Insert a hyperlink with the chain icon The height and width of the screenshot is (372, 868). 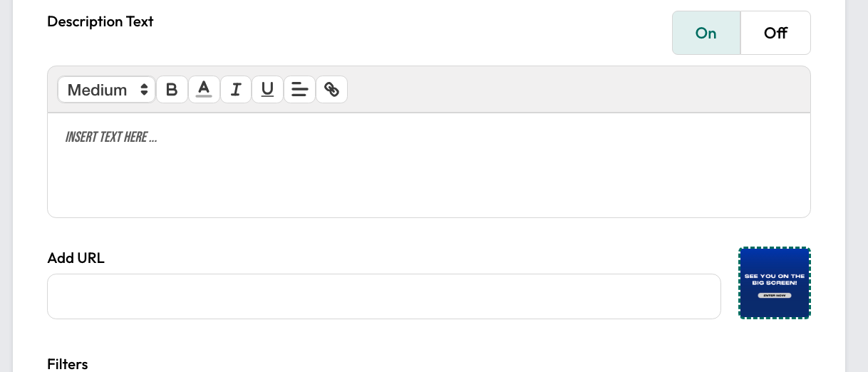[x=331, y=90]
